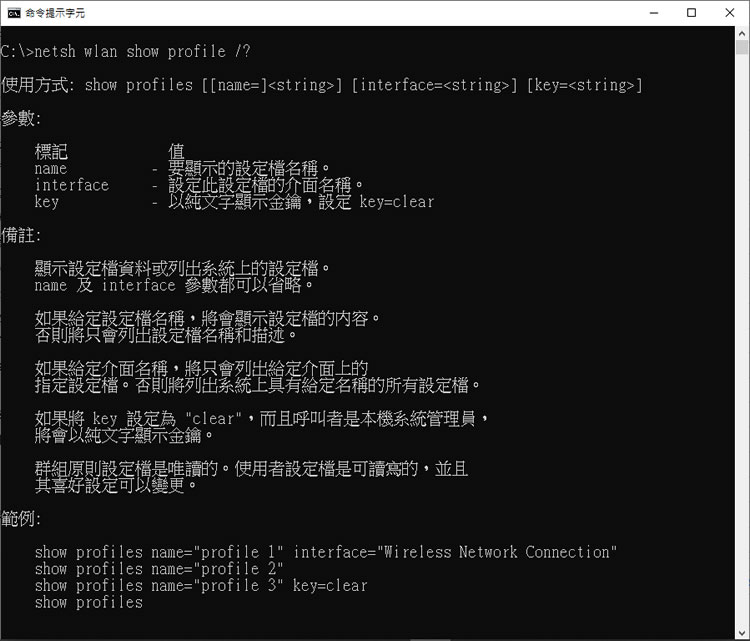Minimize the Command Prompt window
This screenshot has height=641, width=750.
pos(654,13)
